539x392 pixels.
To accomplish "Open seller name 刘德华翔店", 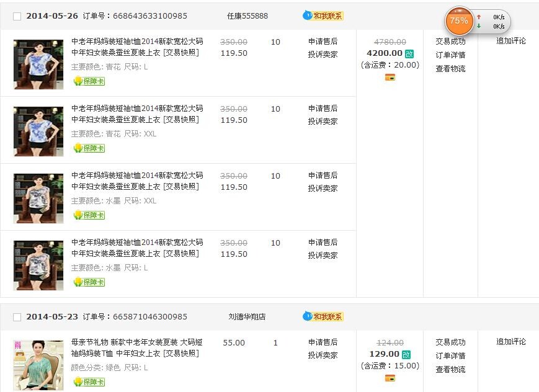I will 247,316.
